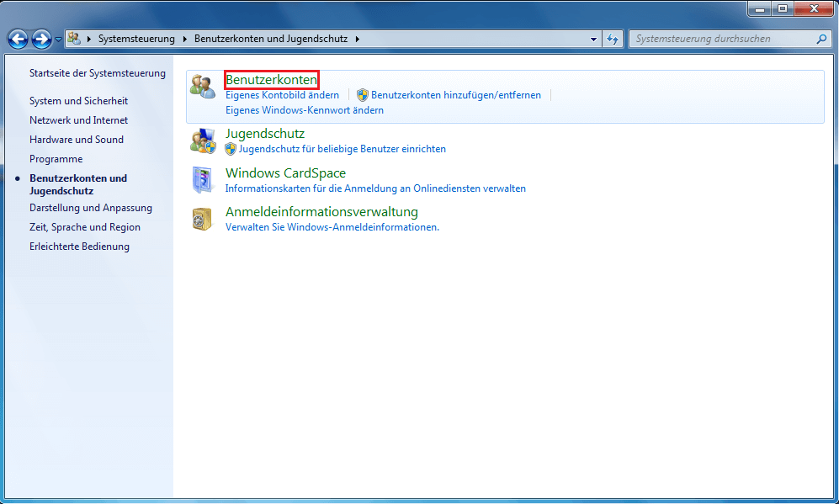Open Jugendschutz für beliebige Benutzer einrichten
This screenshot has height=504, width=839.
342,149
